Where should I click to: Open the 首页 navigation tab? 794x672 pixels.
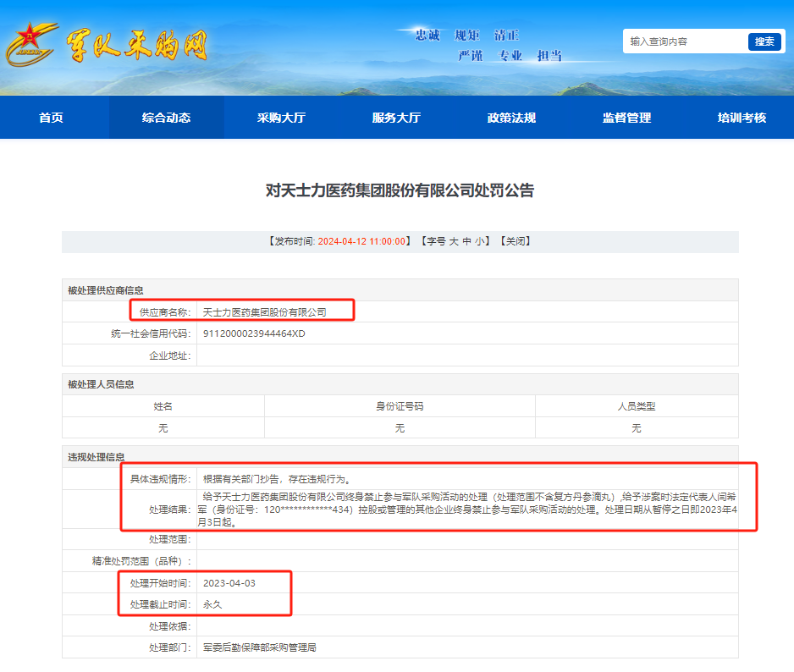tap(51, 118)
